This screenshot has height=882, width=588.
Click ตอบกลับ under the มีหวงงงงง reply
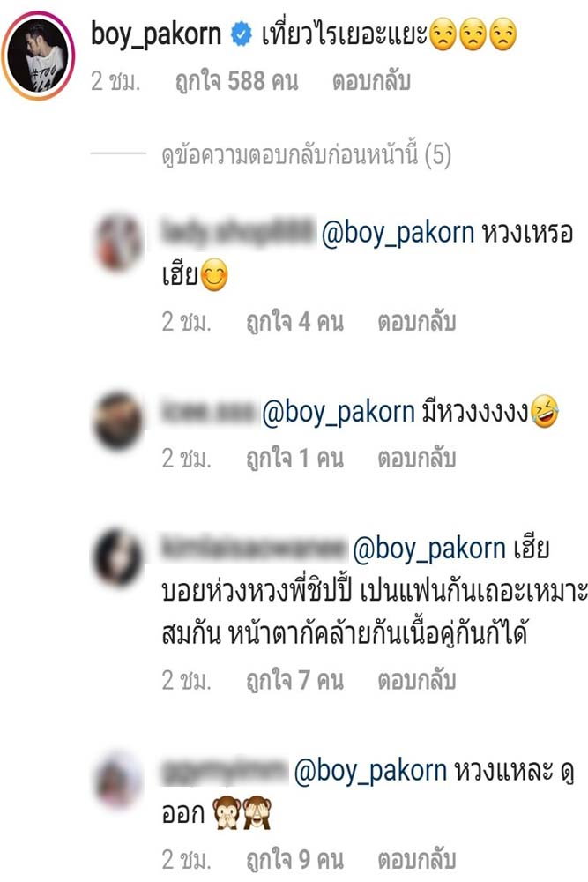click(x=416, y=459)
